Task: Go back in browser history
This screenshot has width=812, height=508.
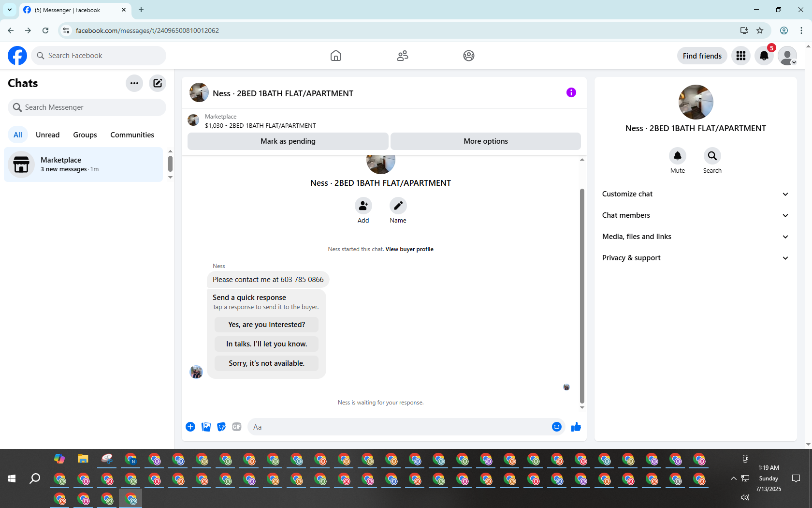Action: (11, 30)
